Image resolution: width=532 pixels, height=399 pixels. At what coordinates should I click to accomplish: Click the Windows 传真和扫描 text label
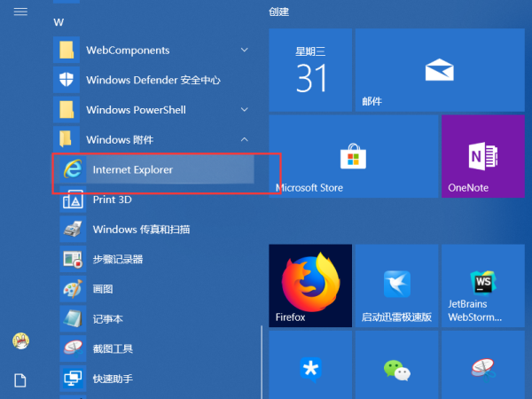pos(142,230)
